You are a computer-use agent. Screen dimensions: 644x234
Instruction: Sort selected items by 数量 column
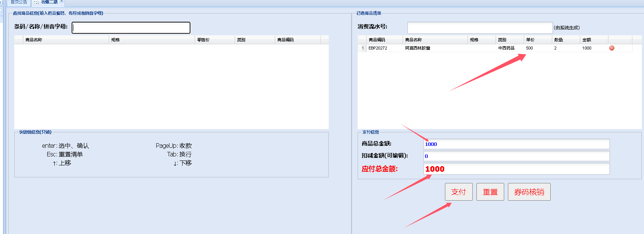[565, 40]
